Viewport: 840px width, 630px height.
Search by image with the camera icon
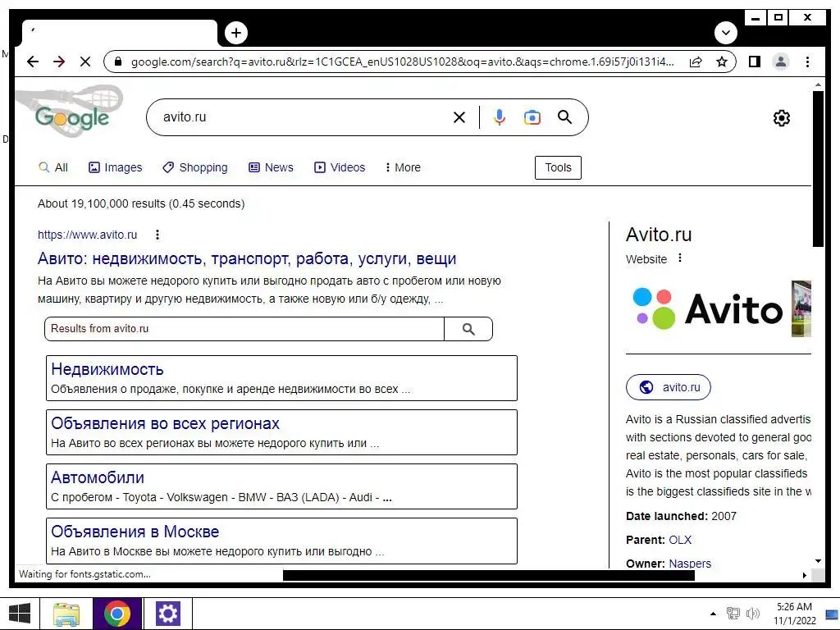tap(532, 117)
